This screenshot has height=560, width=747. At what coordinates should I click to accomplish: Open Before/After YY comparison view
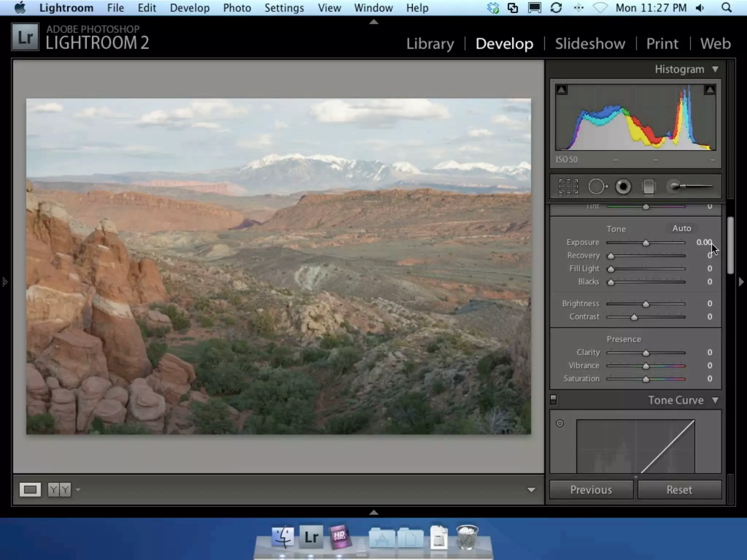pyautogui.click(x=59, y=490)
